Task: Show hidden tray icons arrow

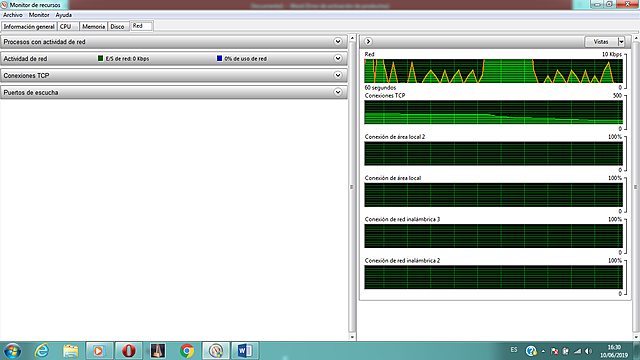Action: (543, 351)
